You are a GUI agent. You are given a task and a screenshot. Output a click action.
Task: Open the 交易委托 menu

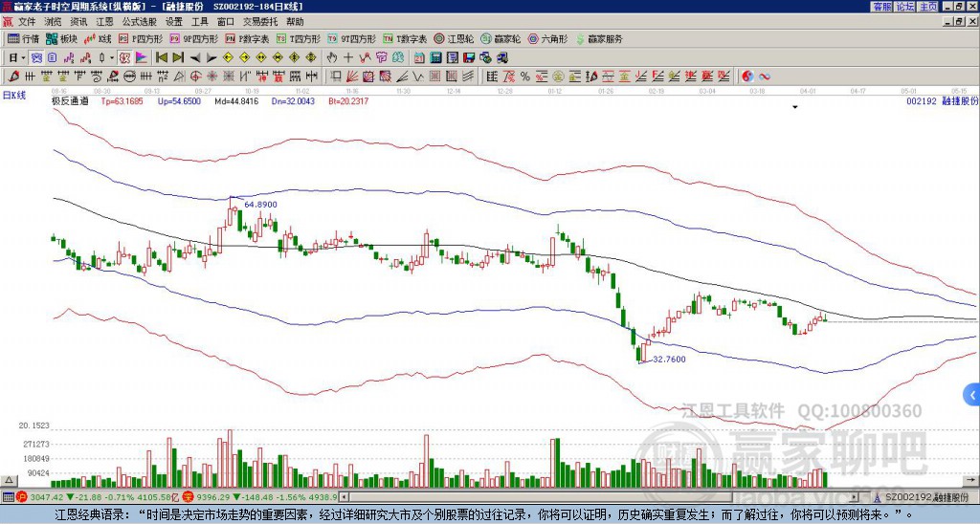point(260,22)
